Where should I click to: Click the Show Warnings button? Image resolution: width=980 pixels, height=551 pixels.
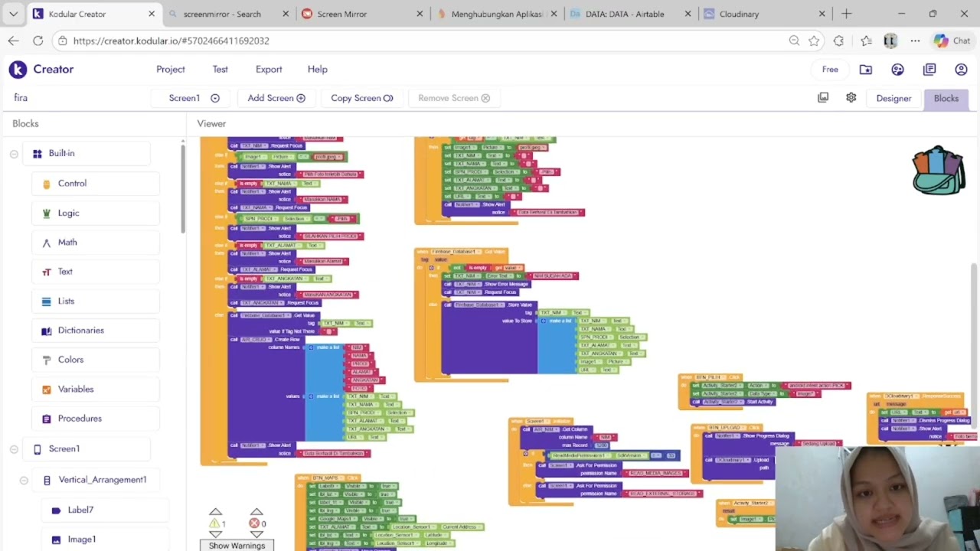click(237, 546)
